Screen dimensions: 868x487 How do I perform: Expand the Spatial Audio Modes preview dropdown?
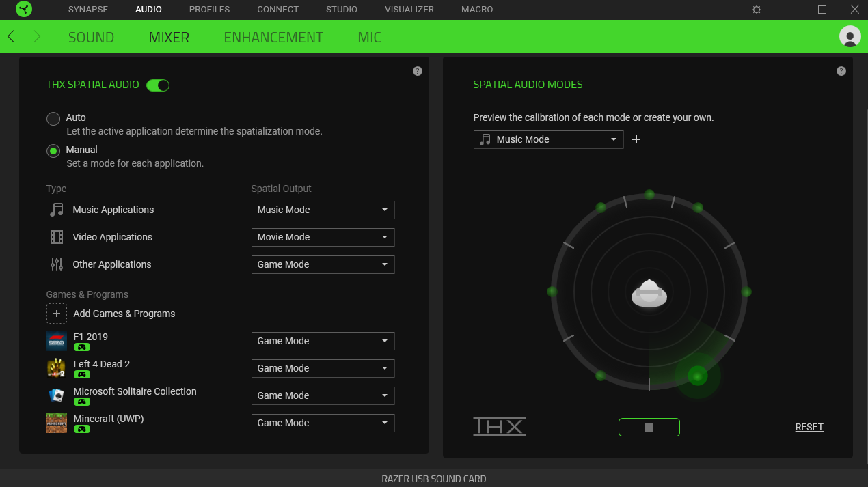tap(548, 139)
